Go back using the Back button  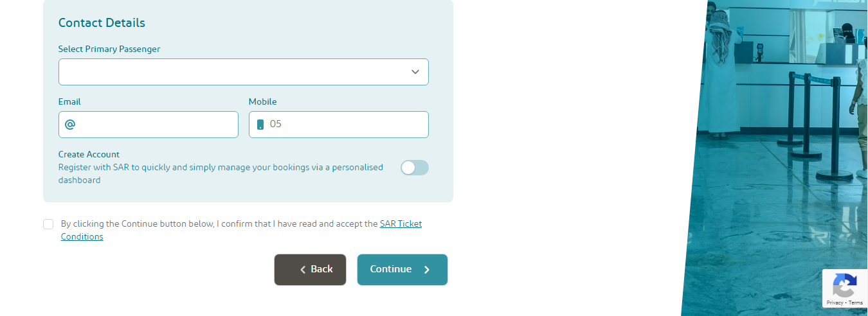pyautogui.click(x=310, y=270)
